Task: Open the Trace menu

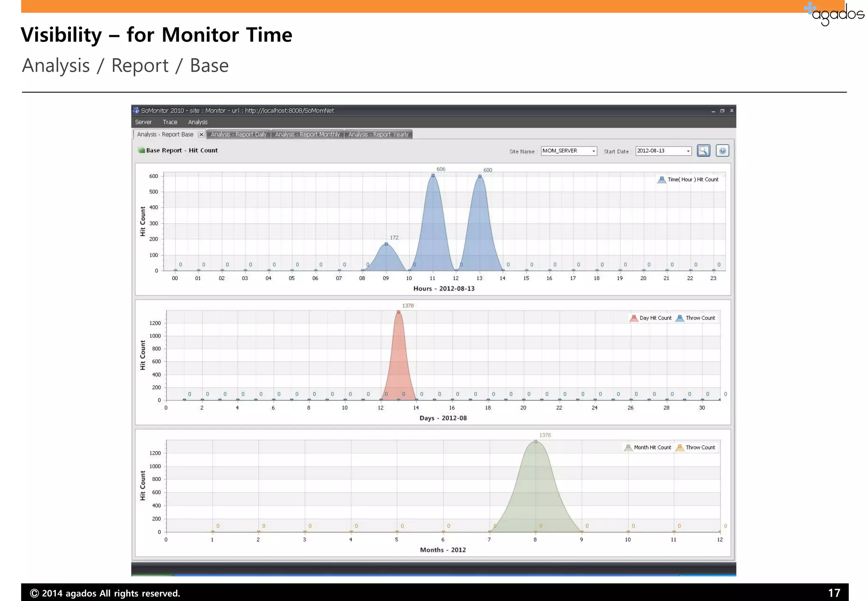Action: point(170,122)
